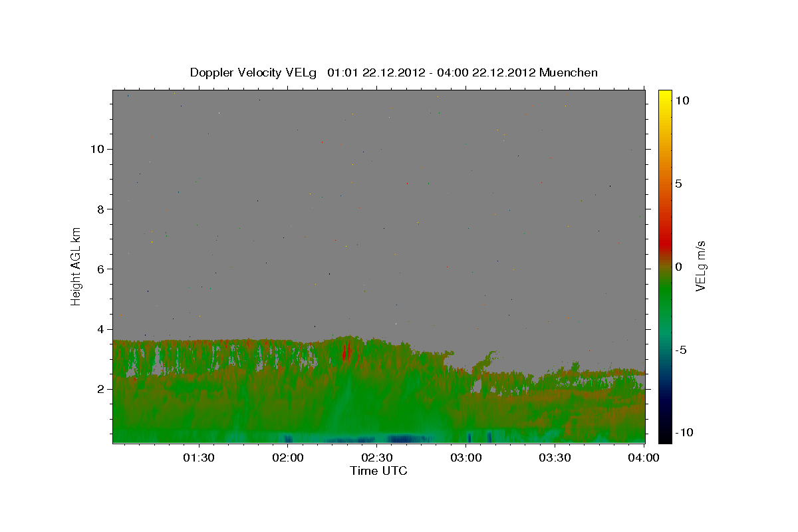798x532 pixels.
Task: Click the colorbar value 0 label
Action: click(x=679, y=267)
